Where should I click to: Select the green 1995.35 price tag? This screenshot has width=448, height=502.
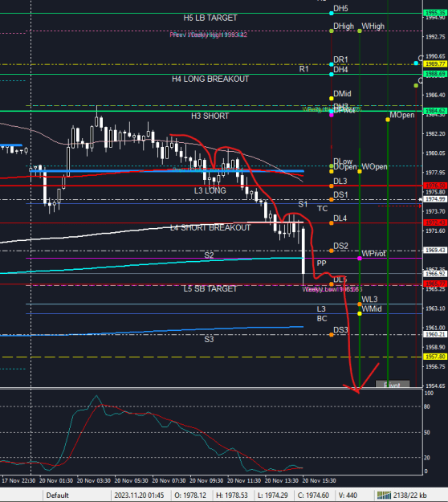pos(435,13)
